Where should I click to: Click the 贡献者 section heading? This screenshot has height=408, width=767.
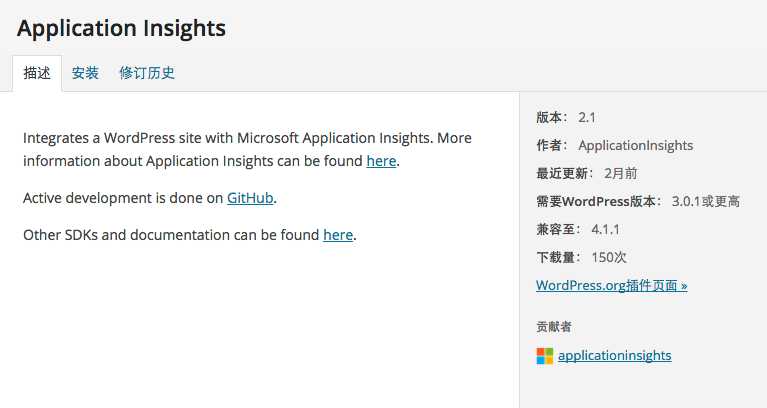554,326
